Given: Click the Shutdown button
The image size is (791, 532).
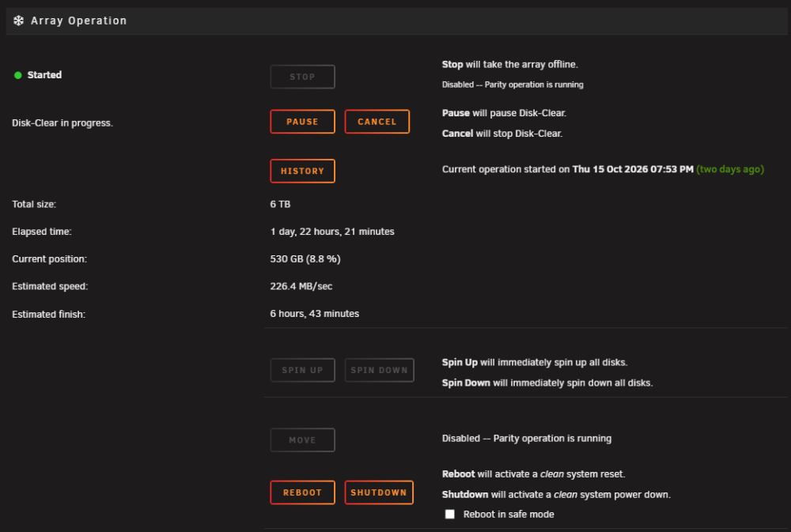Looking at the screenshot, I should 379,492.
